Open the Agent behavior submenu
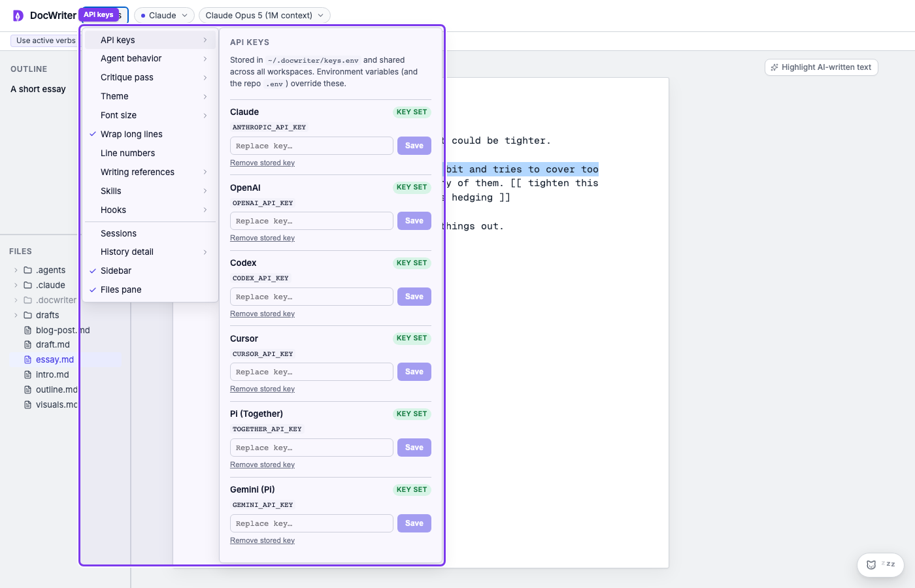This screenshot has height=588, width=915. click(150, 58)
